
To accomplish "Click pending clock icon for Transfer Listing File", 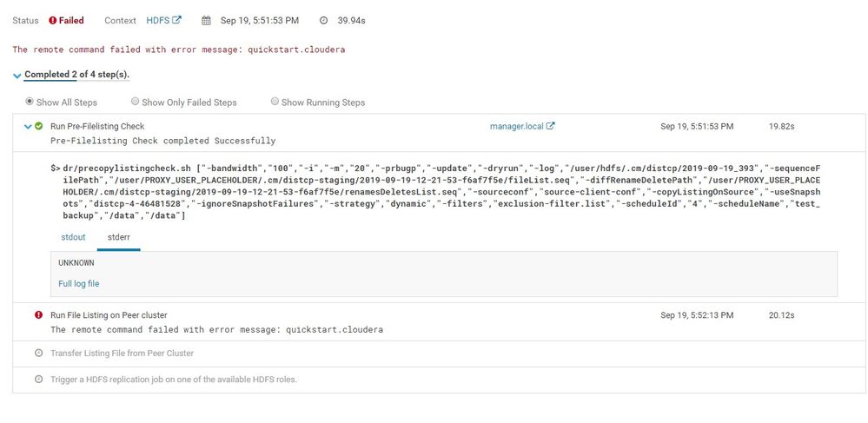I will pos(39,353).
